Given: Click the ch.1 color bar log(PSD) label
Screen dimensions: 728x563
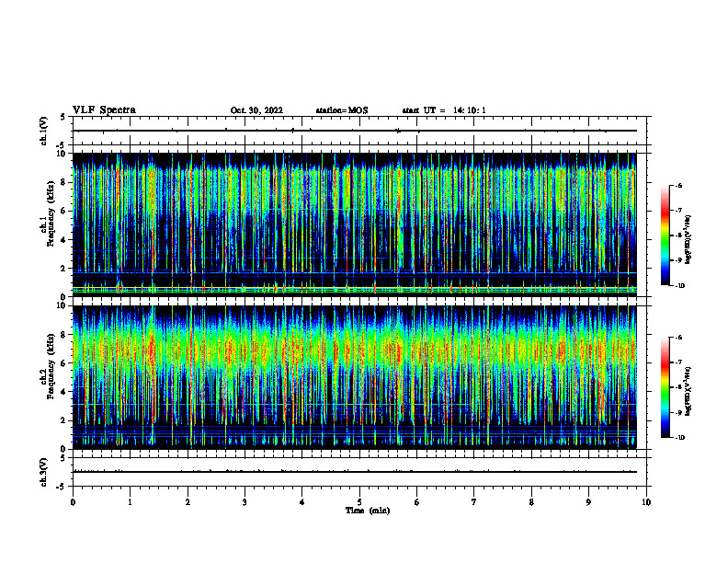Looking at the screenshot, I should click(x=688, y=239).
